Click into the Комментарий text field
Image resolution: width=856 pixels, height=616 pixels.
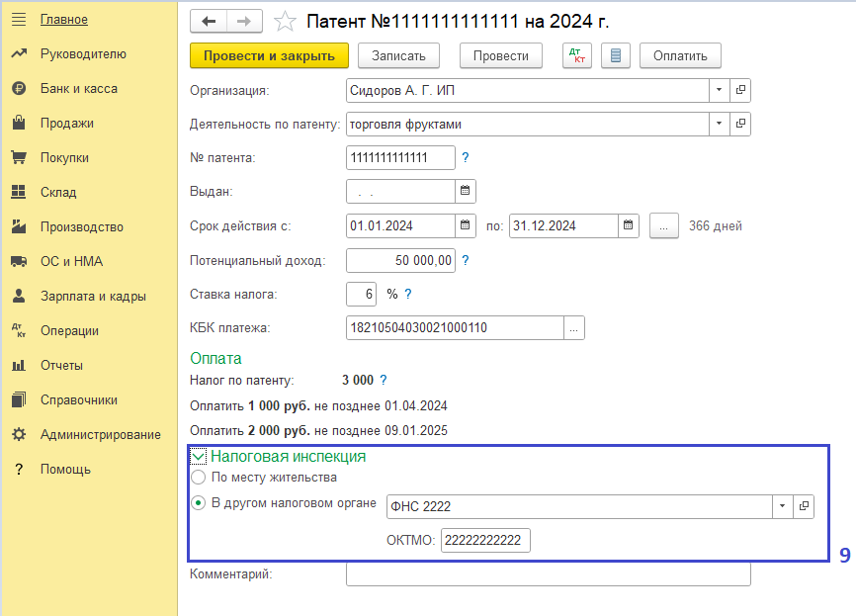549,574
